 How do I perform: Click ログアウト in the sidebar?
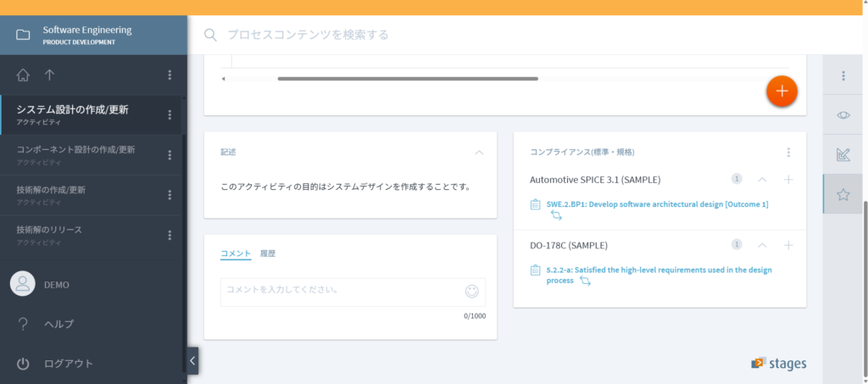click(x=69, y=364)
